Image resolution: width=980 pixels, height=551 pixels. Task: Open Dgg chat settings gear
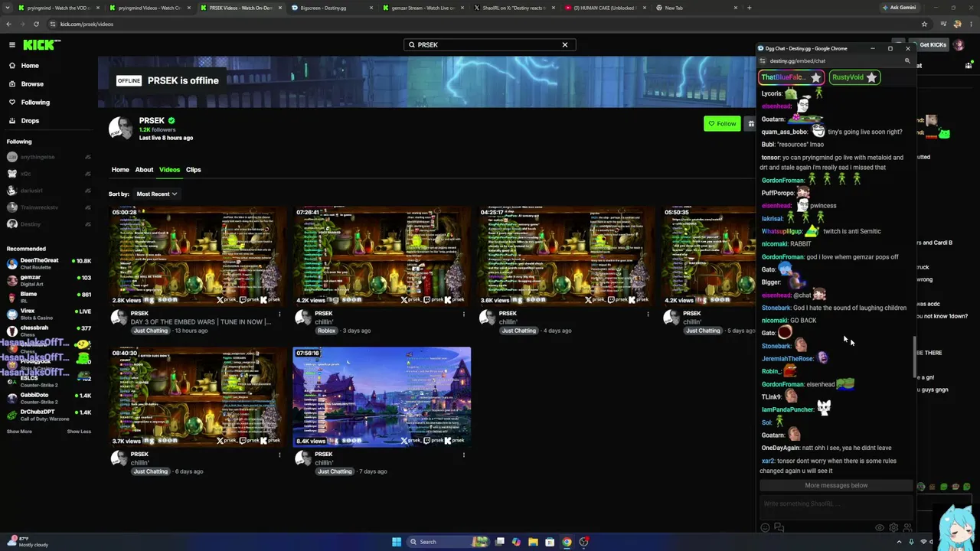tap(893, 527)
